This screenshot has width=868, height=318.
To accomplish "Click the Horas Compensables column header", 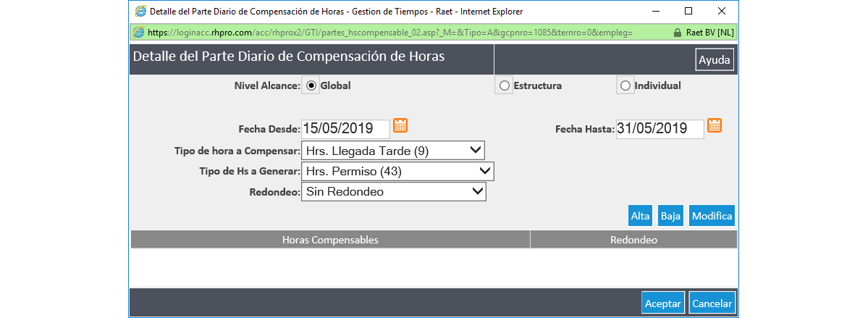I will click(331, 240).
